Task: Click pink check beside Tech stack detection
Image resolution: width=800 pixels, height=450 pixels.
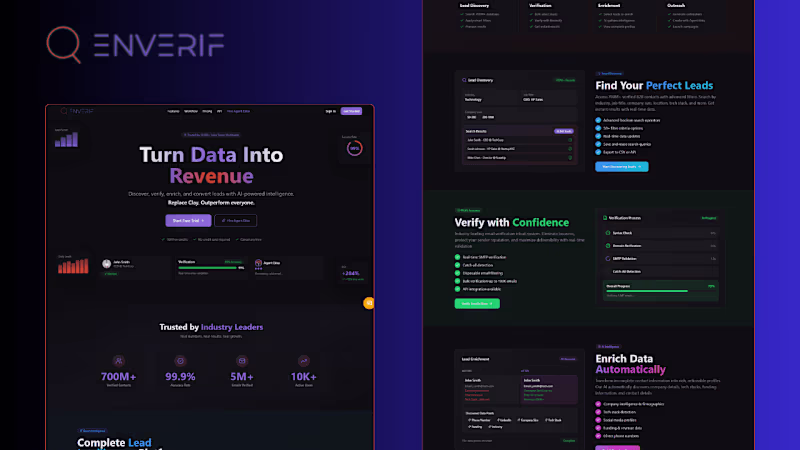Action: pyautogui.click(x=598, y=412)
